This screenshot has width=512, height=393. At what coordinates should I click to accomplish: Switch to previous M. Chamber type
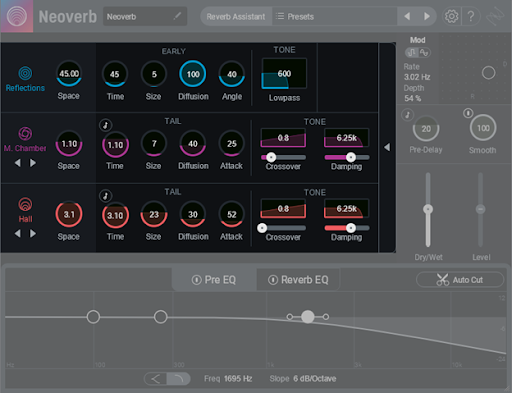point(18,163)
